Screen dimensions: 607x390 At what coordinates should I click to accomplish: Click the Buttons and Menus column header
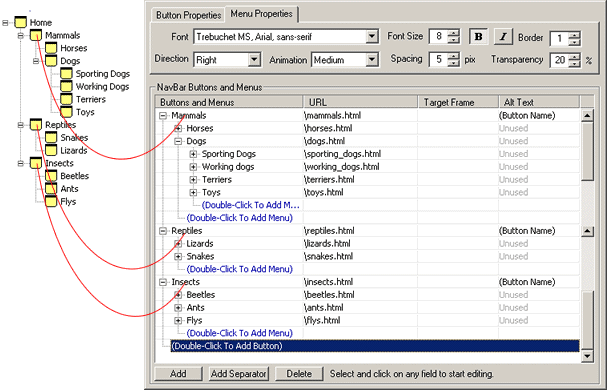[x=229, y=102]
